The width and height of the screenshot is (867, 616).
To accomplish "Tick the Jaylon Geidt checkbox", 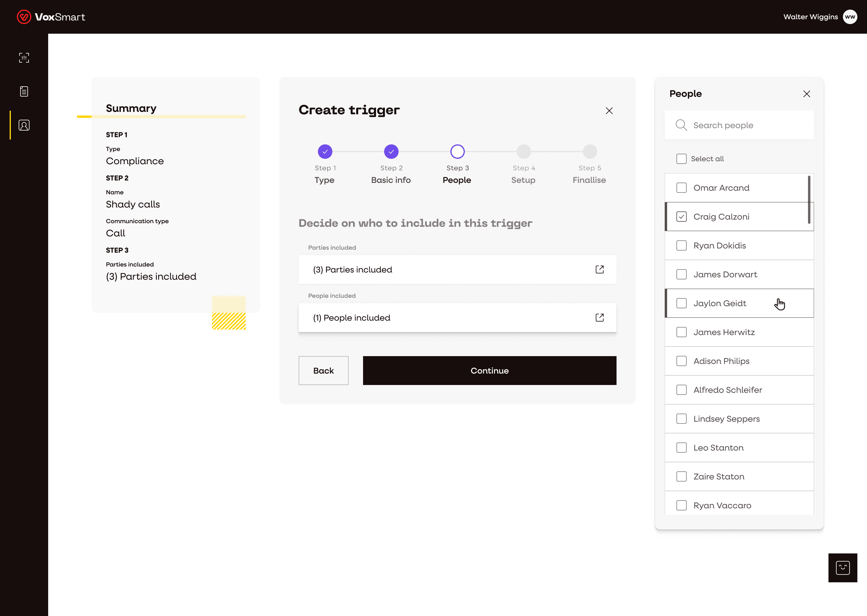I will tap(681, 303).
